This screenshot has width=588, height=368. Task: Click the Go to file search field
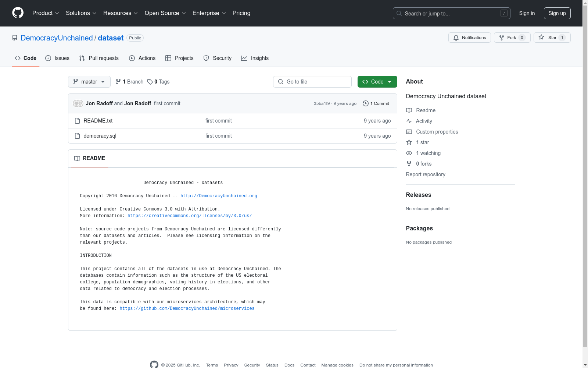312,82
